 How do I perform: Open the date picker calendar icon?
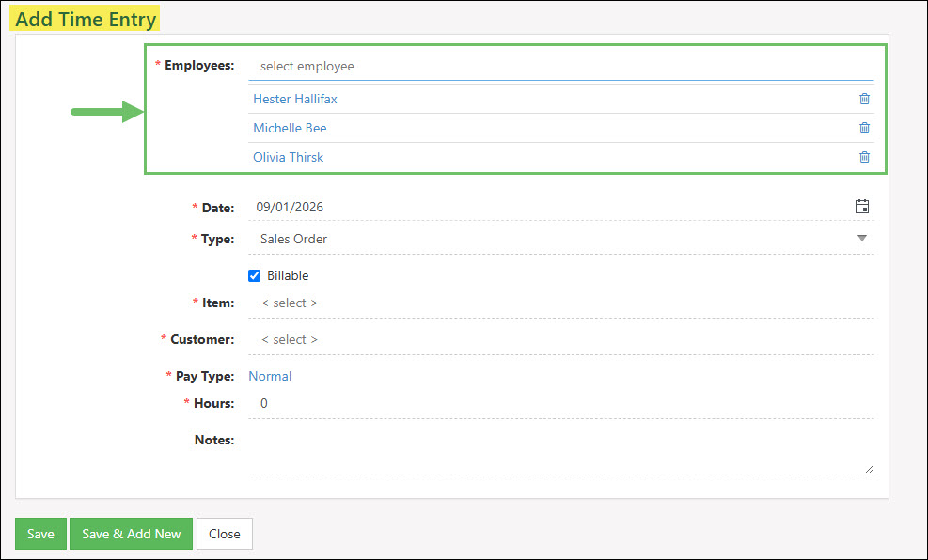[862, 207]
